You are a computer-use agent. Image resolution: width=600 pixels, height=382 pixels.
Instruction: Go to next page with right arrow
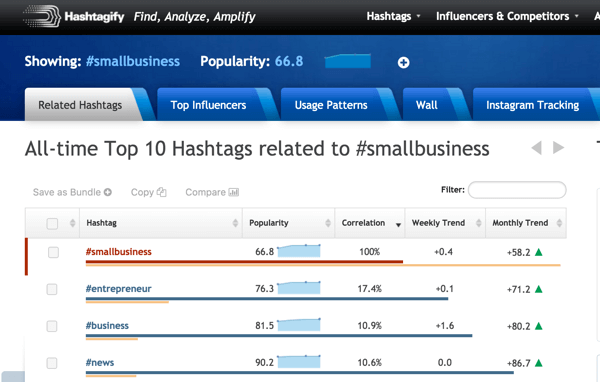pos(559,147)
